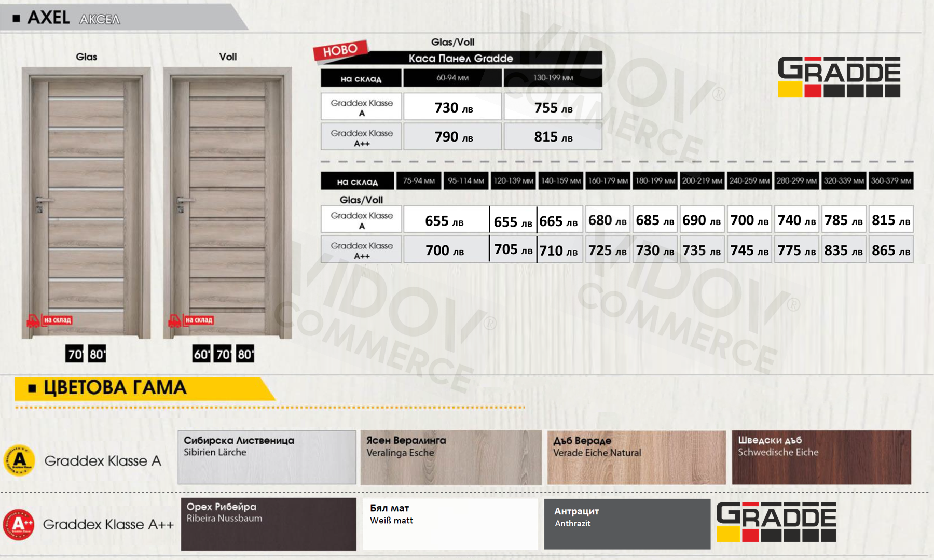Click the 755 лв price cell
The width and height of the screenshot is (934, 560).
coord(553,107)
